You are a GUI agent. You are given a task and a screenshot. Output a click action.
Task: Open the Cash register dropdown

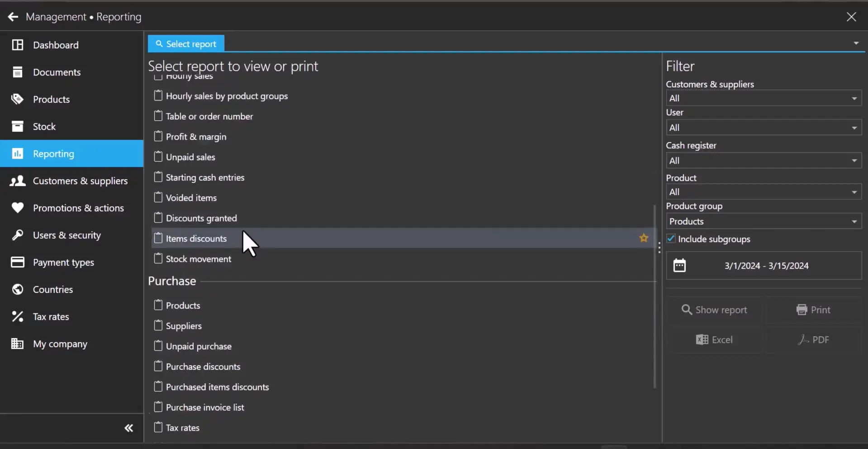coord(764,161)
